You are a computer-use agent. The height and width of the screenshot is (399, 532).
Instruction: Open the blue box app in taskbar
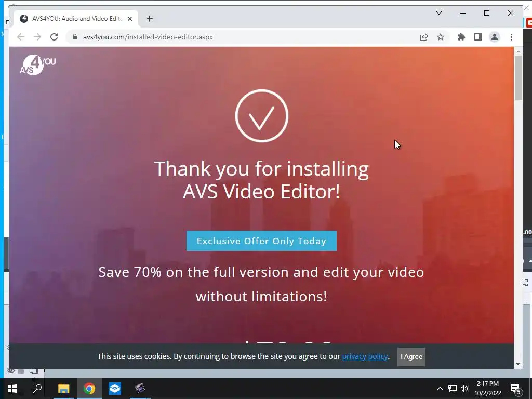click(115, 389)
